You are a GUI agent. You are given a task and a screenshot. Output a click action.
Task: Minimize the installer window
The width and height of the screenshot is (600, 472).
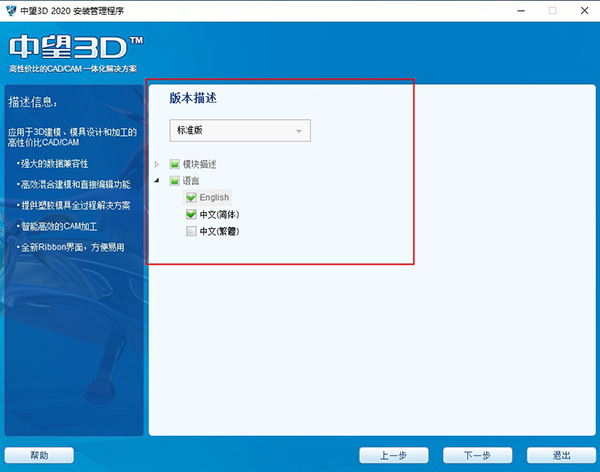[x=521, y=11]
